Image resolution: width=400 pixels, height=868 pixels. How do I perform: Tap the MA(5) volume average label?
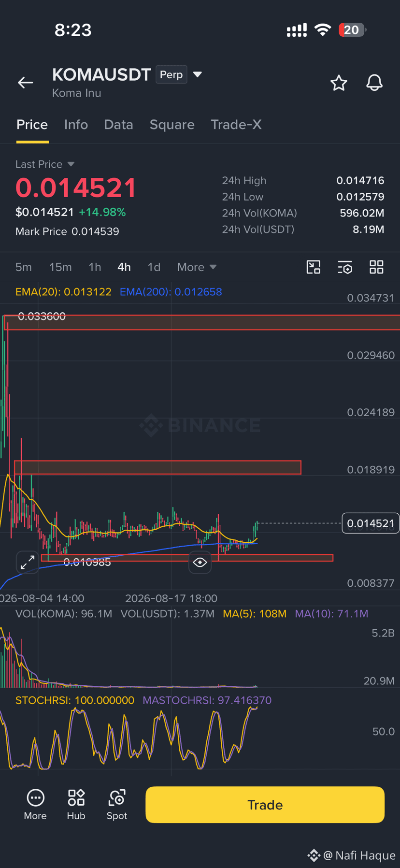tap(255, 614)
